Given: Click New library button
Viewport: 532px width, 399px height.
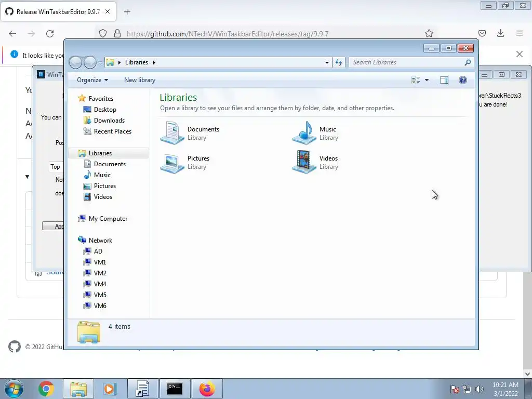Looking at the screenshot, I should [x=140, y=80].
